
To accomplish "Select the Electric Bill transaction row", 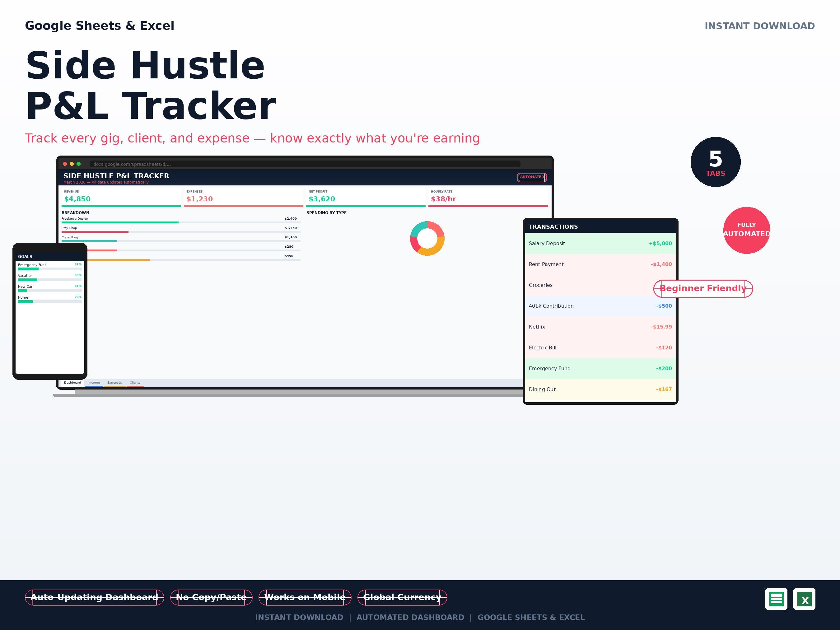I will (600, 348).
